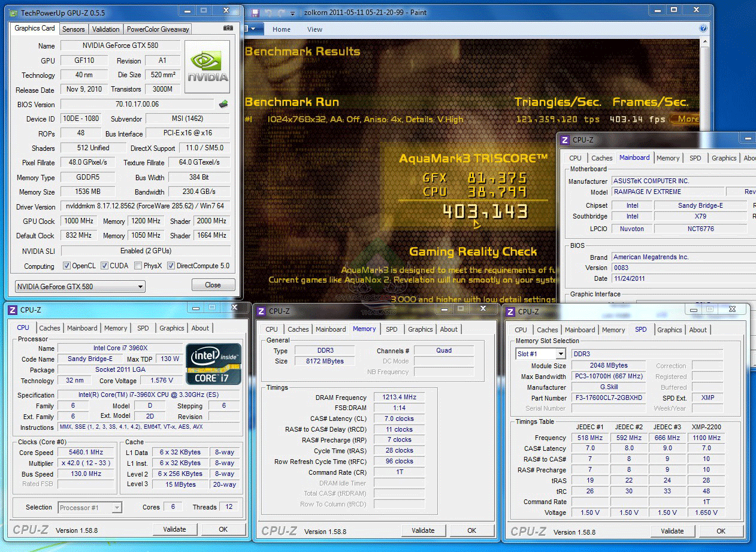The height and width of the screenshot is (552, 756).
Task: Open the View ribbon tab in Paint
Action: (315, 29)
